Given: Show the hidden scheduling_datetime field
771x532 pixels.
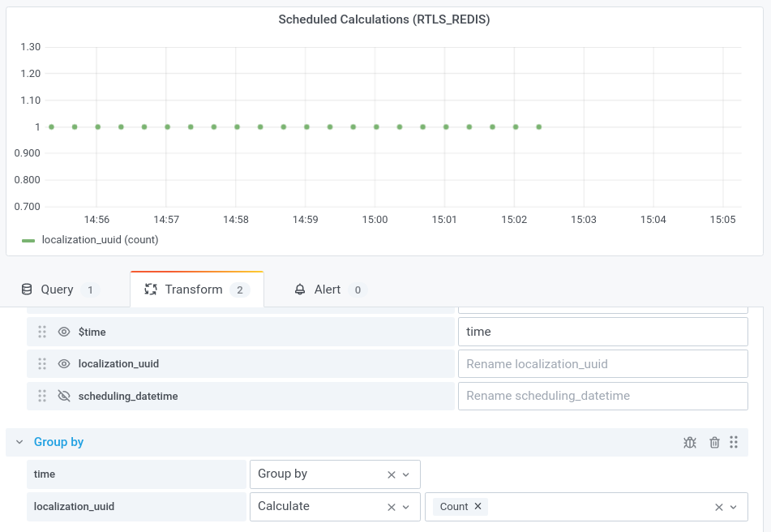Looking at the screenshot, I should pos(64,396).
